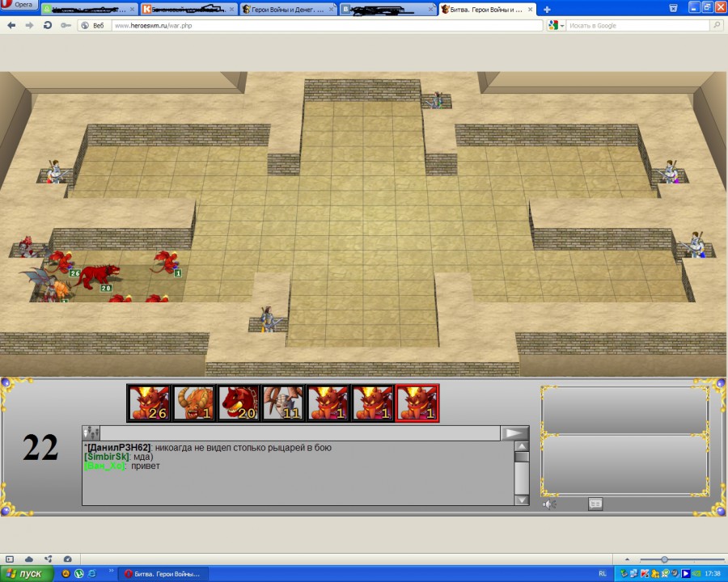
Task: Click the knight hero at the bottom-center wall
Action: click(269, 319)
